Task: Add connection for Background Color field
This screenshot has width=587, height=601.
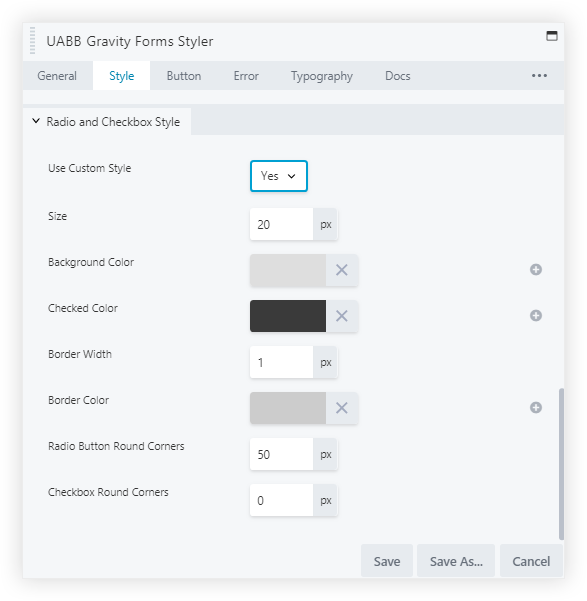Action: (x=536, y=270)
